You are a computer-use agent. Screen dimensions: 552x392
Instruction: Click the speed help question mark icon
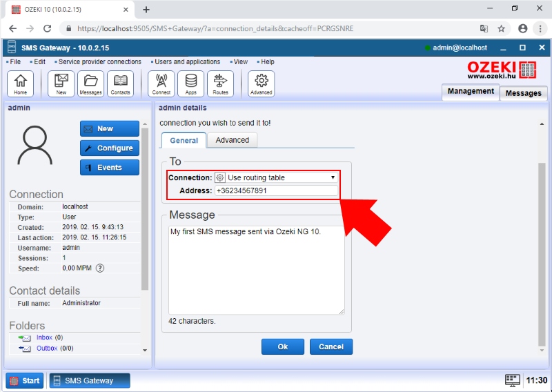click(100, 268)
